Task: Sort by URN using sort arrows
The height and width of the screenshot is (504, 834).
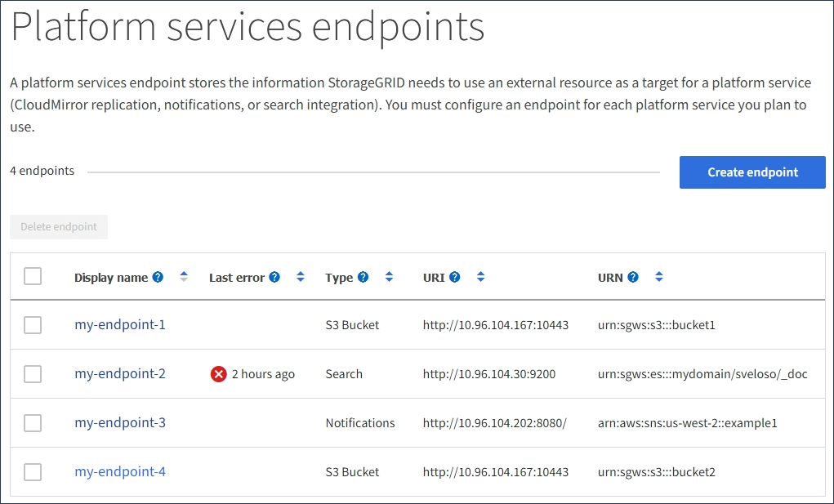Action: point(659,277)
